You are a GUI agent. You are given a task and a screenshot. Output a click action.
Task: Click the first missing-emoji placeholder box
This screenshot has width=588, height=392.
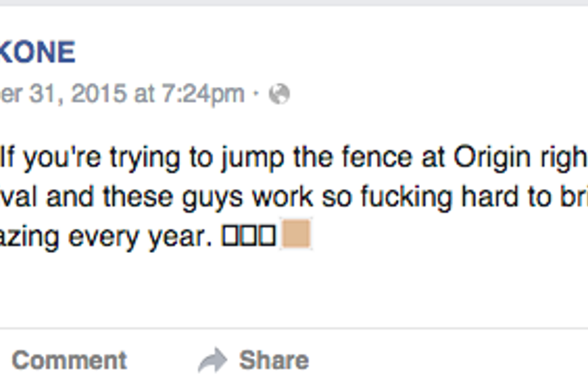pyautogui.click(x=230, y=236)
